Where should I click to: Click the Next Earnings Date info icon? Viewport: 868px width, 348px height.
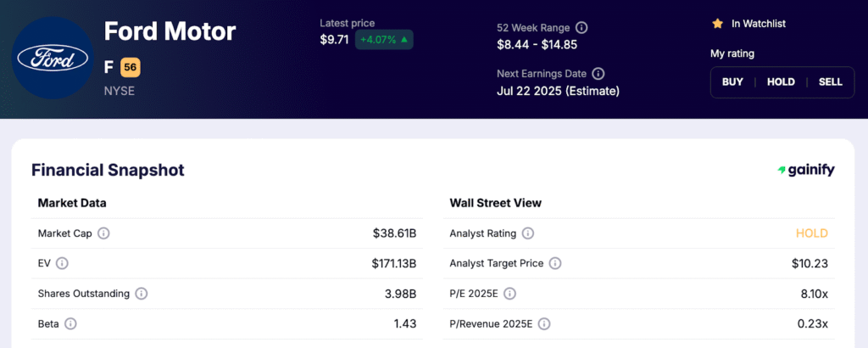click(598, 73)
